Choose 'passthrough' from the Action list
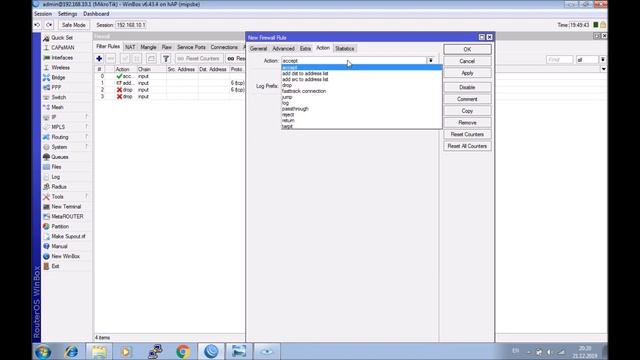Image resolution: width=640 pixels, height=360 pixels. [295, 109]
